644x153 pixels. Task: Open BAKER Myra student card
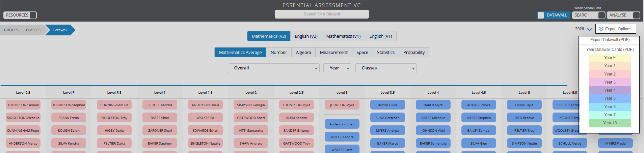(x=433, y=105)
